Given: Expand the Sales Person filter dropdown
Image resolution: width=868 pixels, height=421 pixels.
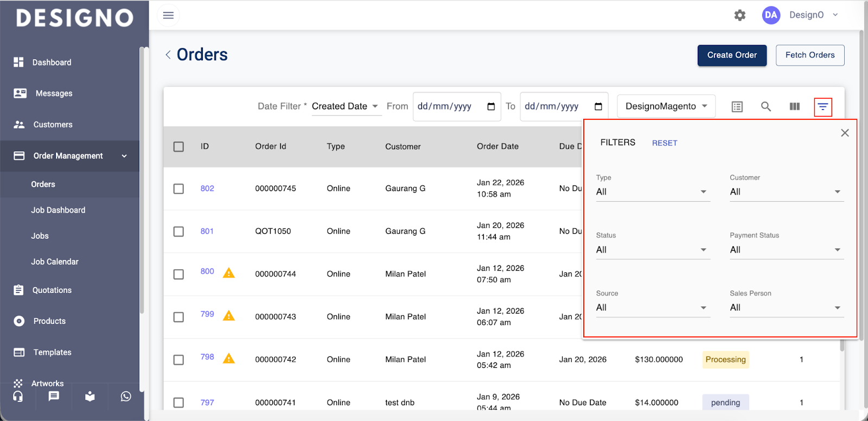Looking at the screenshot, I should (786, 308).
